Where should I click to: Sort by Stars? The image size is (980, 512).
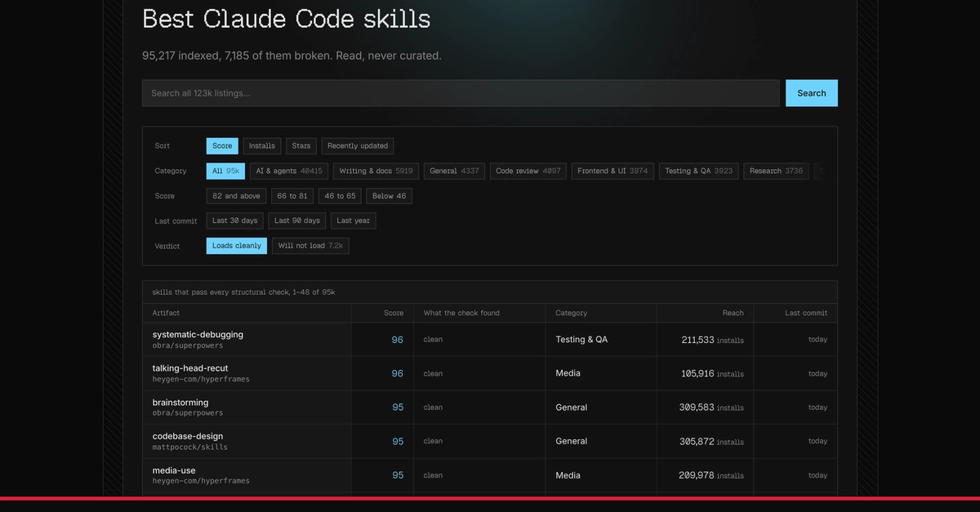click(x=301, y=146)
